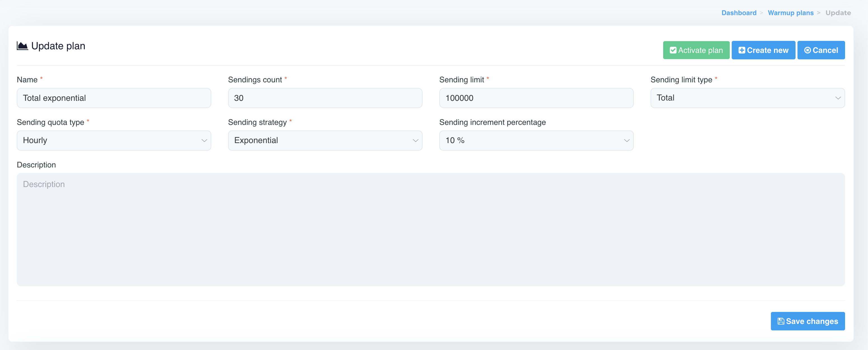This screenshot has height=350, width=868.
Task: Click the Create new button
Action: pyautogui.click(x=763, y=50)
